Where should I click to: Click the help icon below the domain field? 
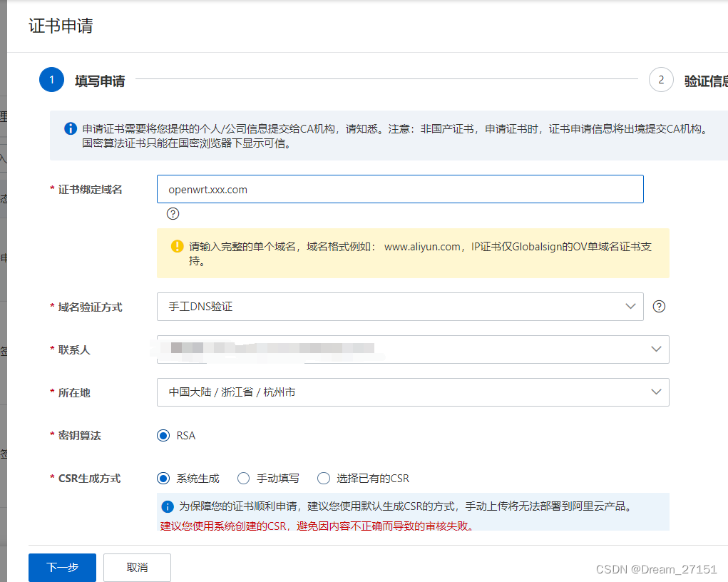click(x=173, y=214)
